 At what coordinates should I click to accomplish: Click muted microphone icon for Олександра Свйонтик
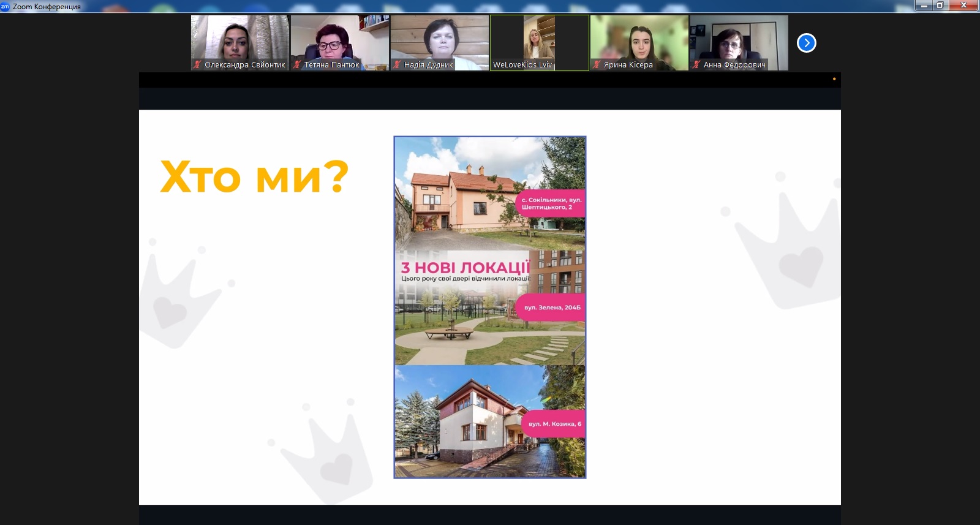pos(197,64)
